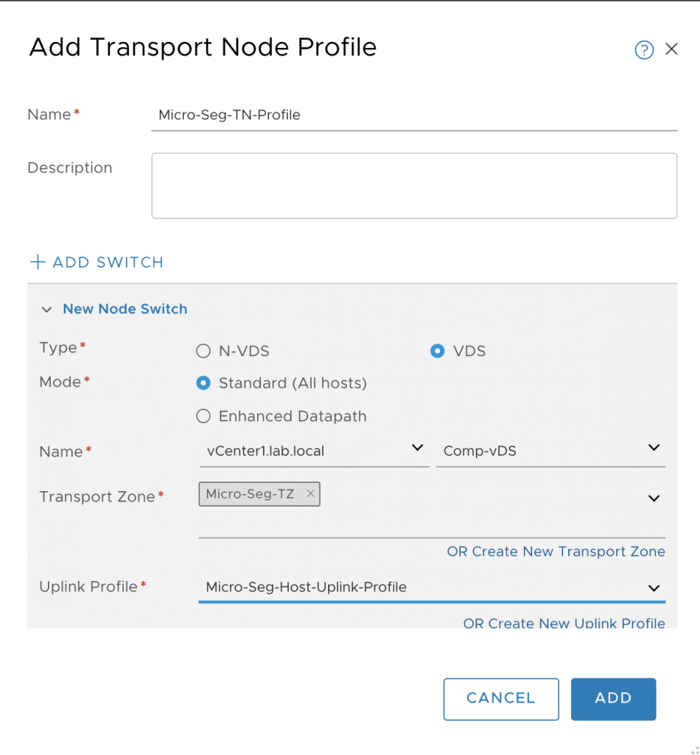
Task: Open the help question mark icon
Action: (644, 49)
